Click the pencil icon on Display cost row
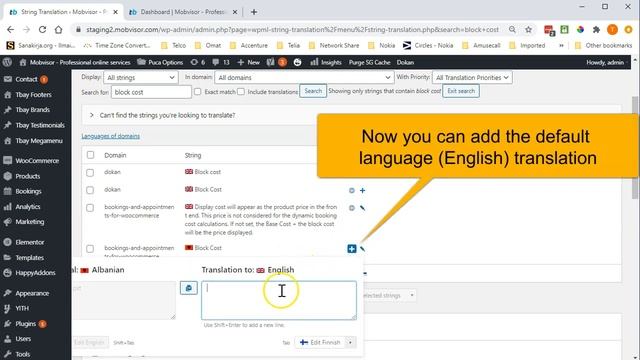 362,208
